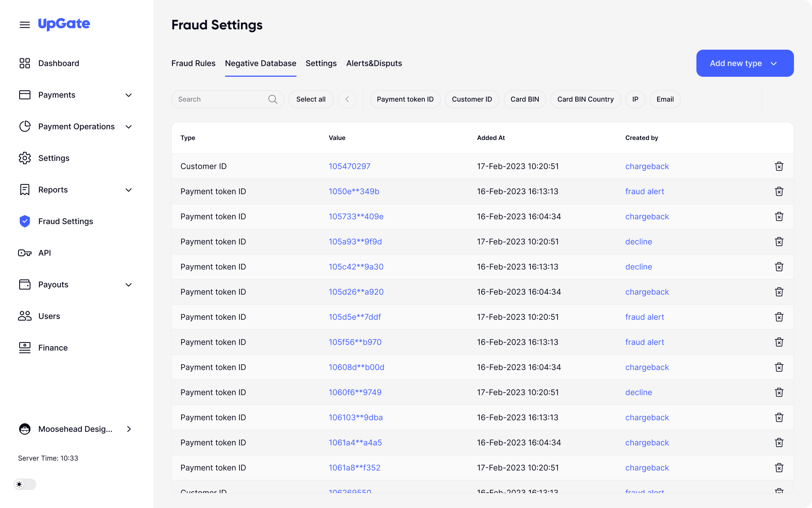
Task: Open Dashboard via its grid icon
Action: point(24,63)
